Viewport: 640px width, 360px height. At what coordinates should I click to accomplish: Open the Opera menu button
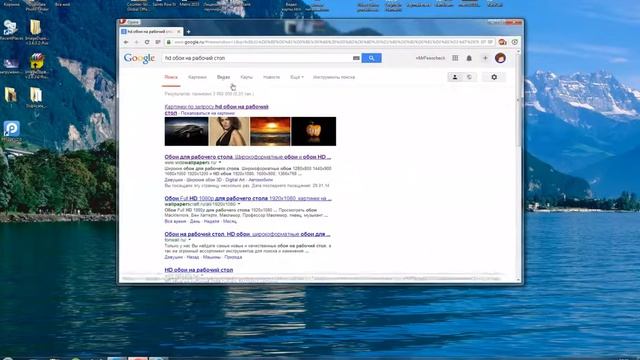(130, 22)
